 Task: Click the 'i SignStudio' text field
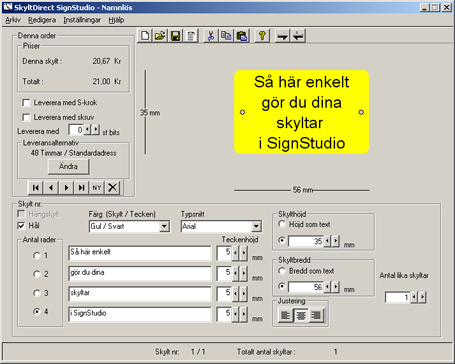(140, 314)
